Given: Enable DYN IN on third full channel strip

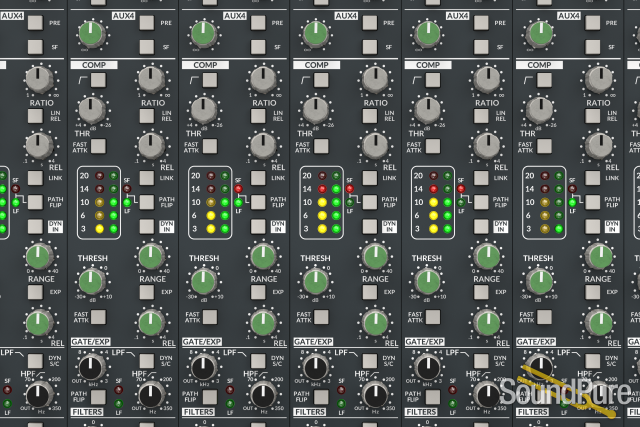Looking at the screenshot, I should [369, 226].
